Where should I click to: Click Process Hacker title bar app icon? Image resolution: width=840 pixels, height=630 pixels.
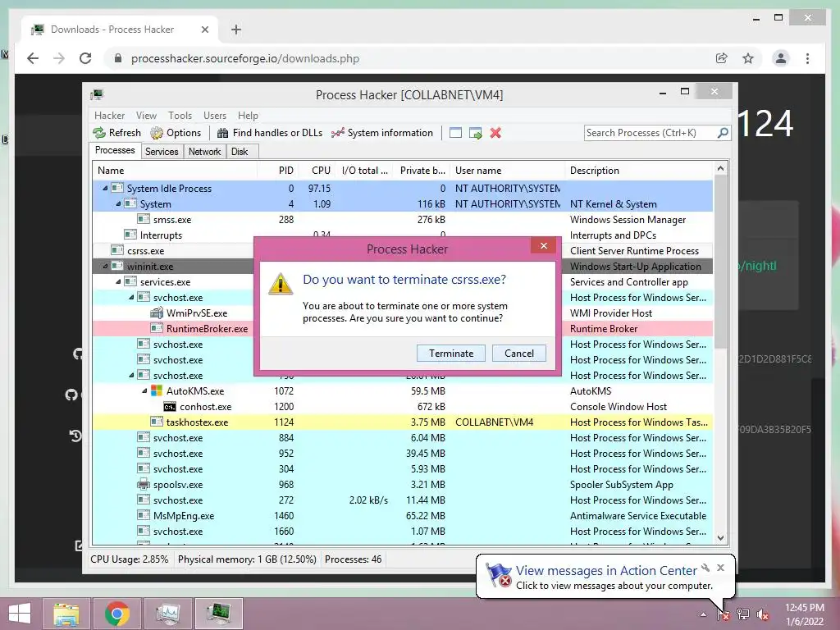pyautogui.click(x=97, y=95)
